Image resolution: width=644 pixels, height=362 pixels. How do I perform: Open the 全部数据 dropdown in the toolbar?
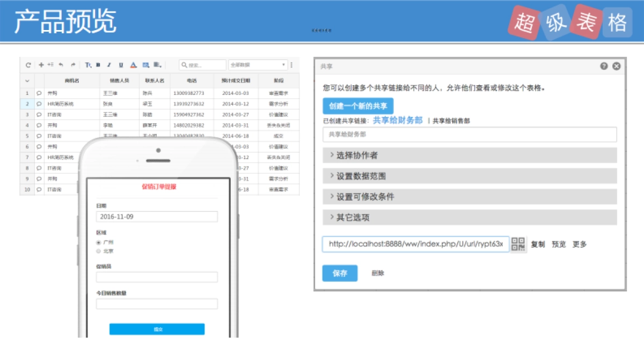point(258,64)
